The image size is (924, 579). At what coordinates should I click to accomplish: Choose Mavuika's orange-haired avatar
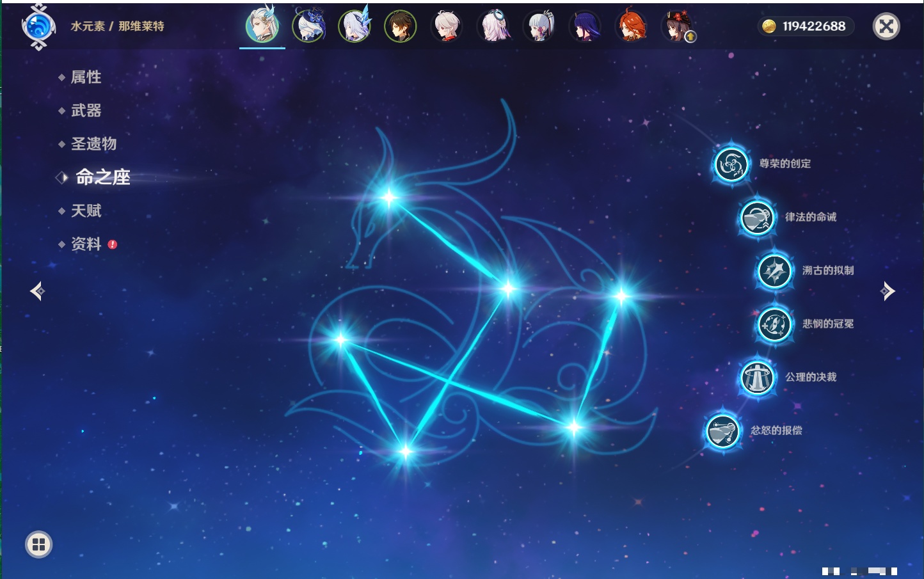tap(631, 26)
